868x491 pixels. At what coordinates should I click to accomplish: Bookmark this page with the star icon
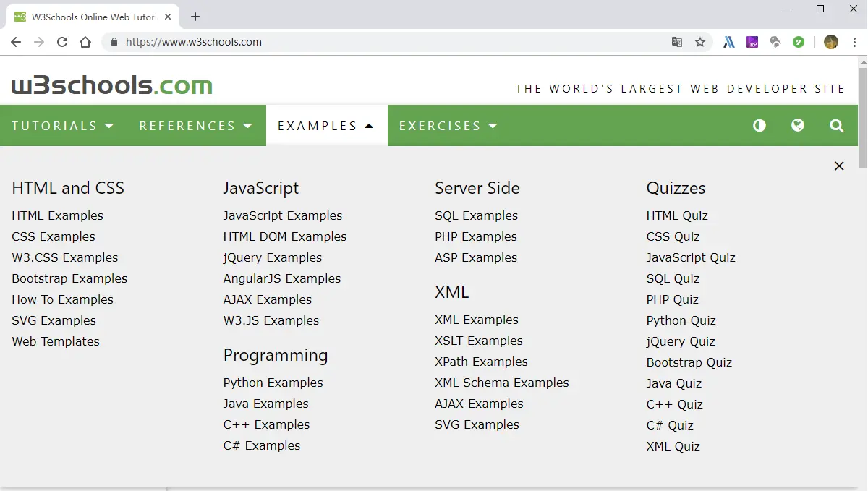coord(700,42)
